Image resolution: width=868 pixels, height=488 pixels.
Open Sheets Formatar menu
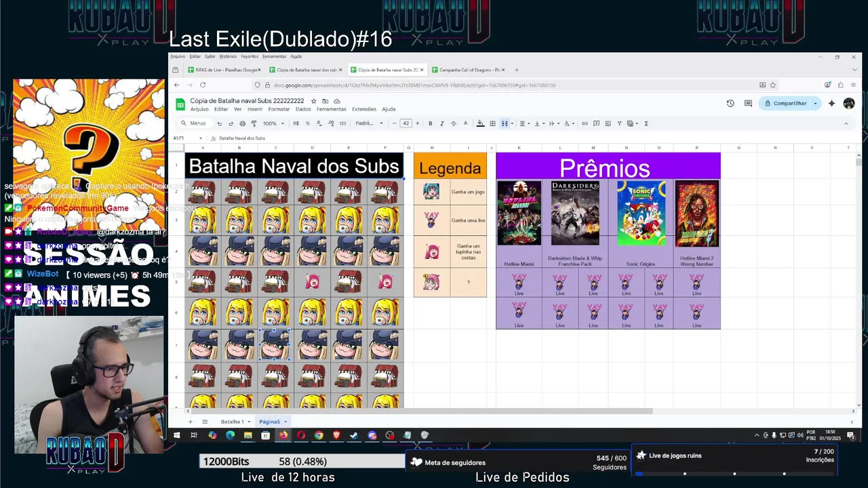[x=279, y=109]
